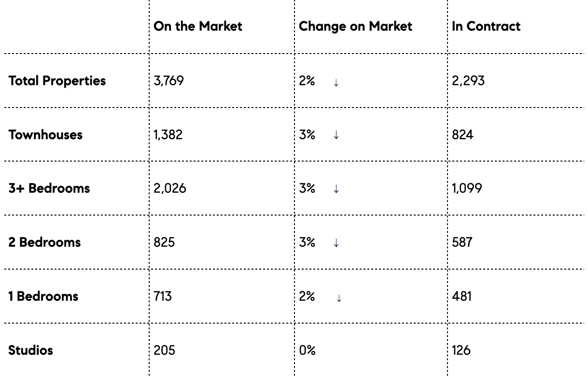Select the 587 in contract figure
Screen dimensions: 588x381
pos(462,242)
